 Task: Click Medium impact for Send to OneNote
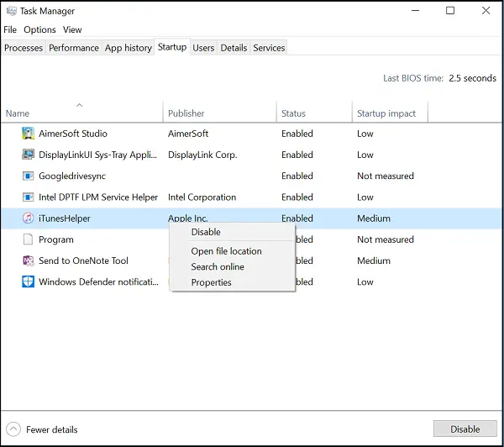pyautogui.click(x=374, y=260)
